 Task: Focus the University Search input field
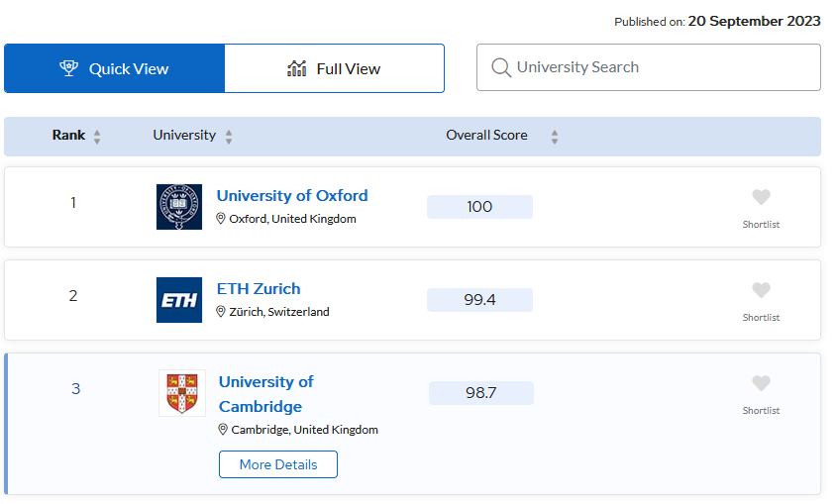point(659,67)
